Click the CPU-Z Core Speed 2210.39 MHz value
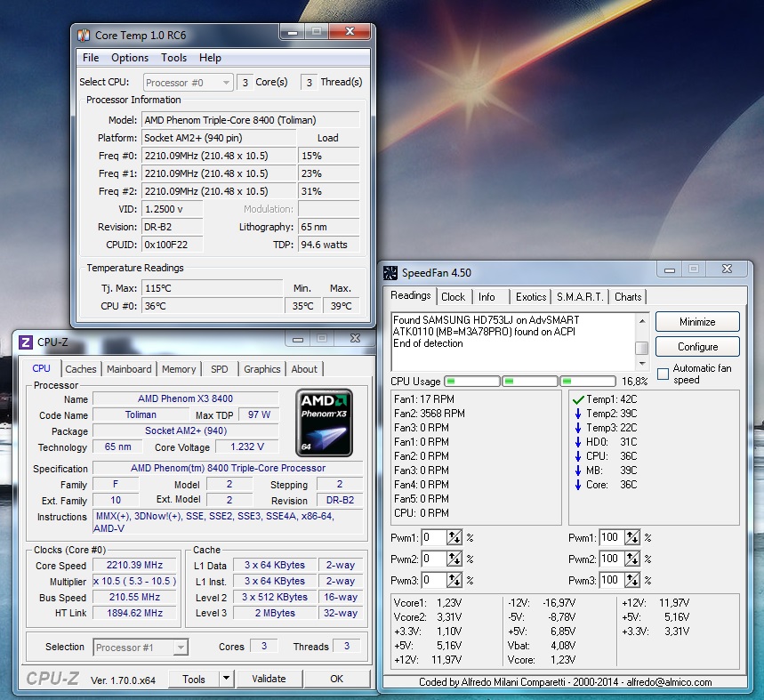 (134, 565)
